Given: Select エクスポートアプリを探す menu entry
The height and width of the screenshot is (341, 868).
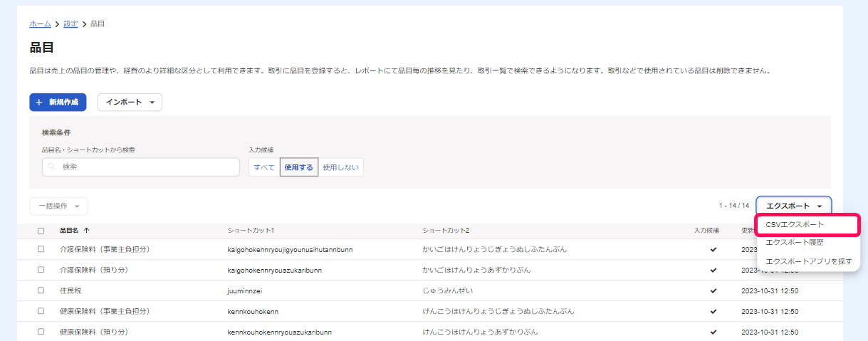Looking at the screenshot, I should click(808, 261).
